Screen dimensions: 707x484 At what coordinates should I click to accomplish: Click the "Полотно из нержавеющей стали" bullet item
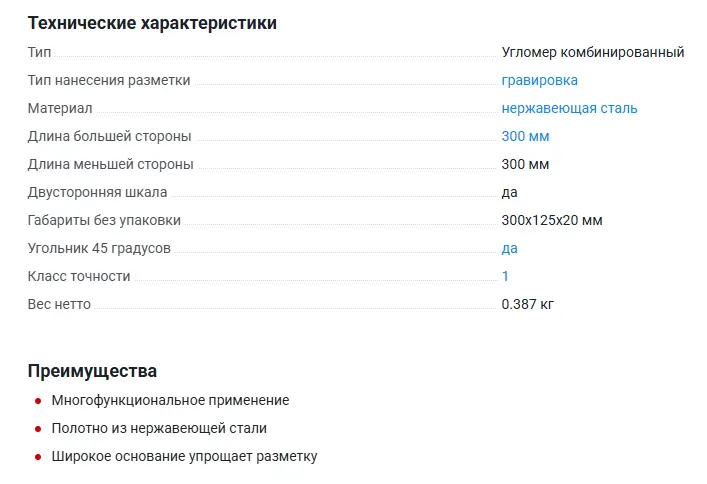tap(159, 428)
